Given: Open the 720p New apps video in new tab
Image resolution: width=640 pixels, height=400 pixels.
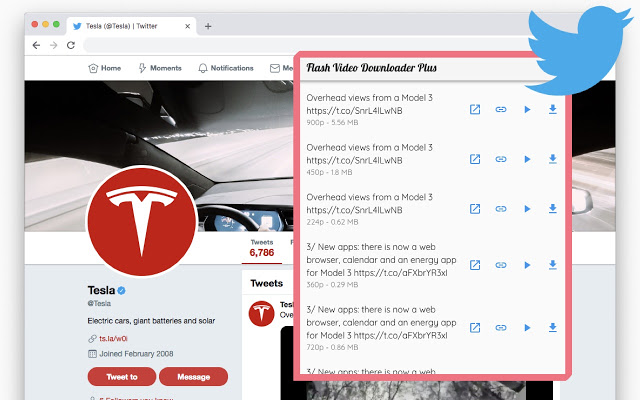Looking at the screenshot, I should 475,328.
